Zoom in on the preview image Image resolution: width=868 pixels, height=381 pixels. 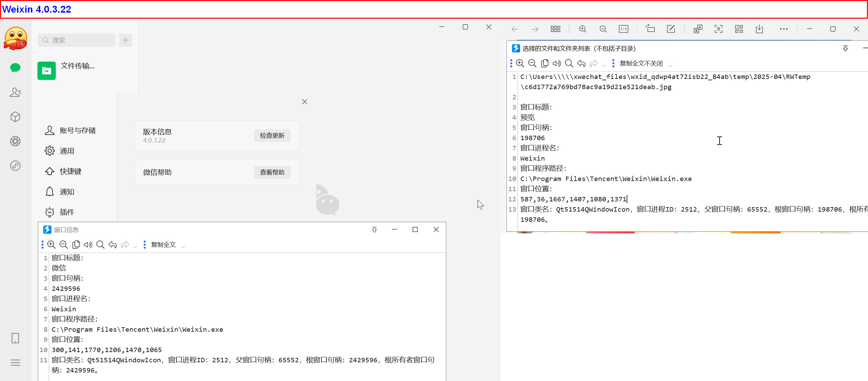click(x=583, y=29)
